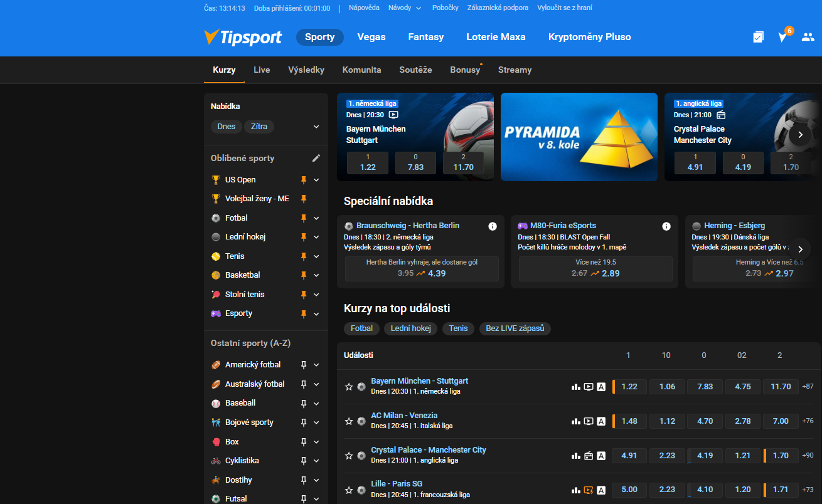Expand the Tenis category

(316, 256)
